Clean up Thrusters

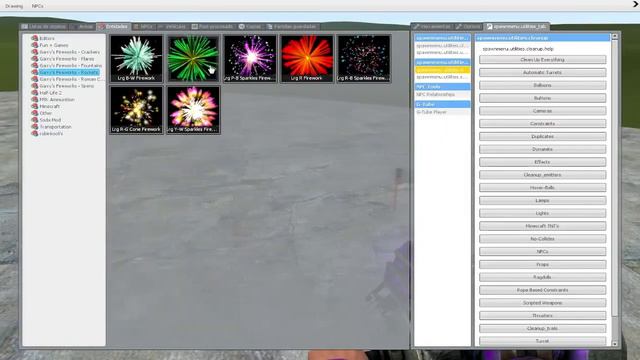point(542,316)
